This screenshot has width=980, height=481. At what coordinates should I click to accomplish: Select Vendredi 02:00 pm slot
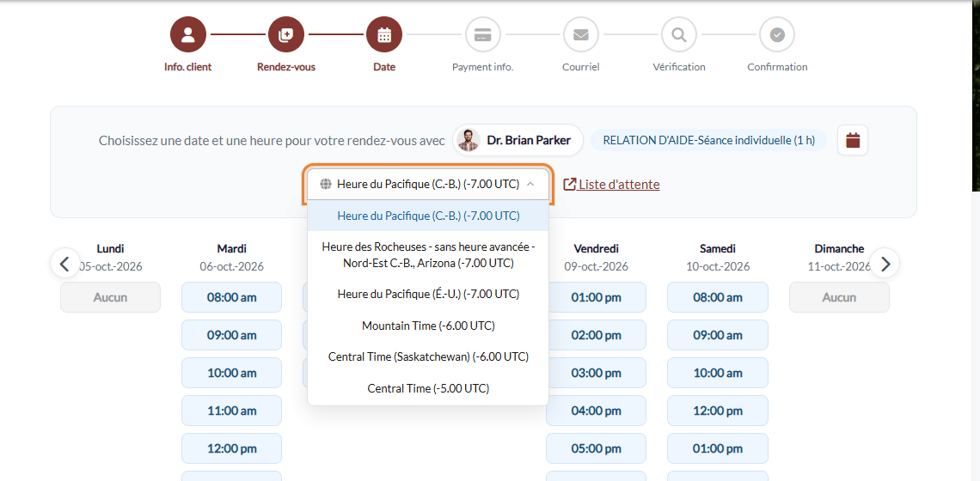point(597,336)
